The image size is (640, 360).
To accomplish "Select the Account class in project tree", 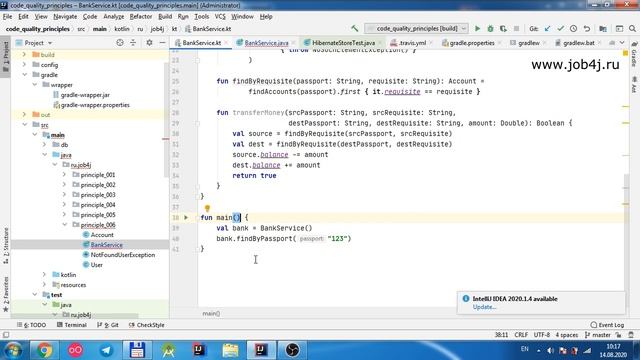I will click(x=102, y=235).
